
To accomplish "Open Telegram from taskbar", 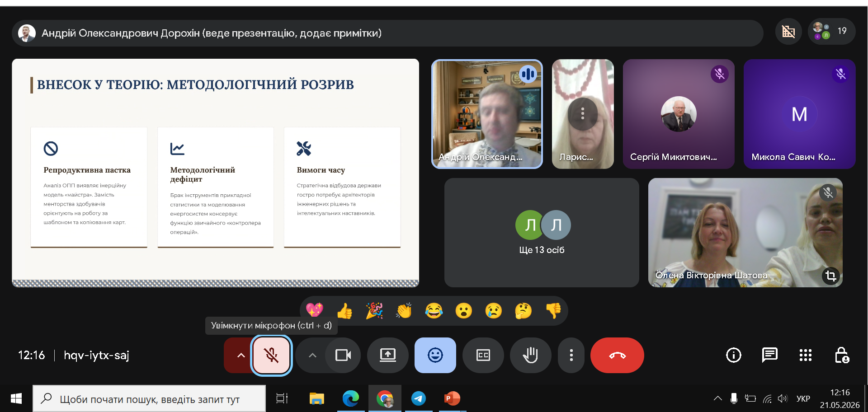I will [x=419, y=398].
